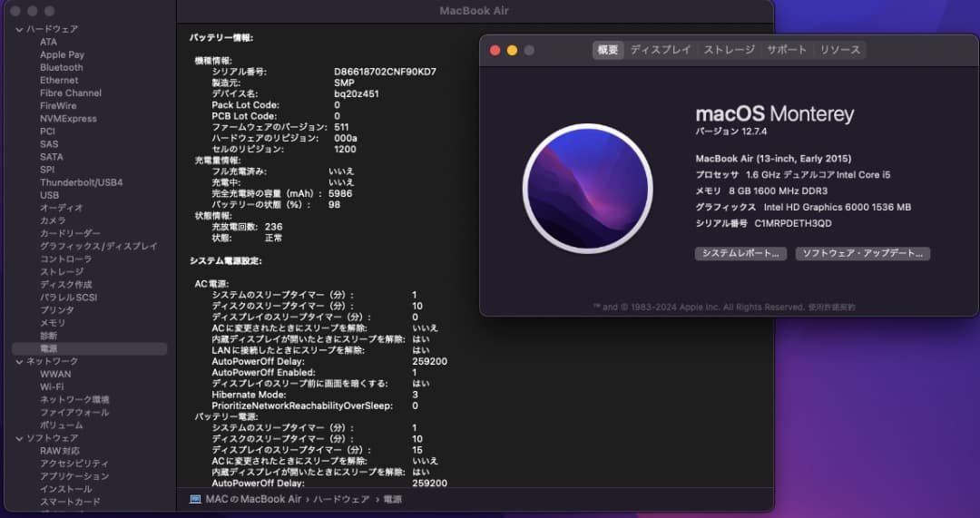Select アプリケーション in the sidebar
This screenshot has height=518, width=980.
(74, 476)
